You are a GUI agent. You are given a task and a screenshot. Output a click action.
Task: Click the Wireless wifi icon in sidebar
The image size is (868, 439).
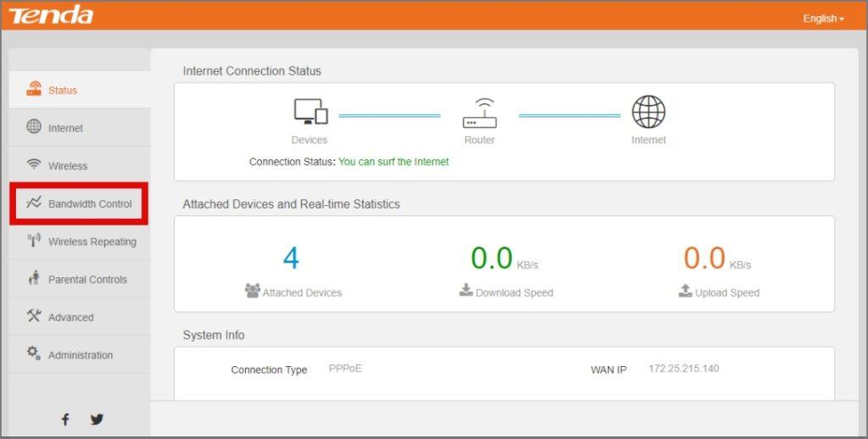(x=34, y=164)
